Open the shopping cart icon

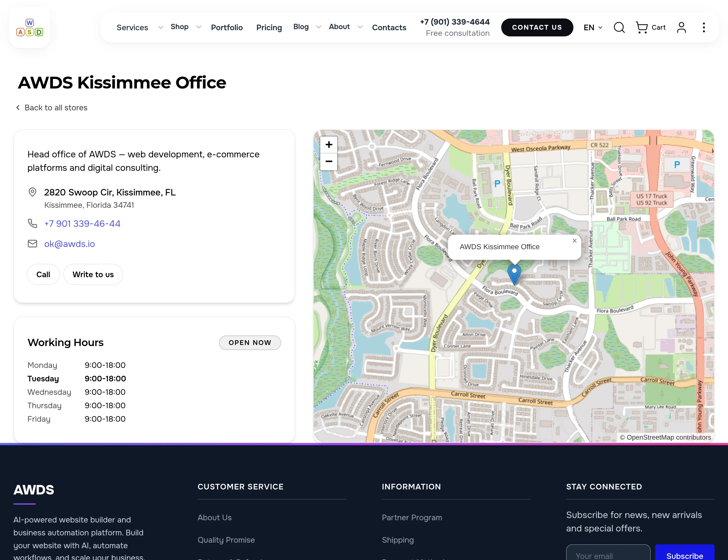pyautogui.click(x=642, y=27)
